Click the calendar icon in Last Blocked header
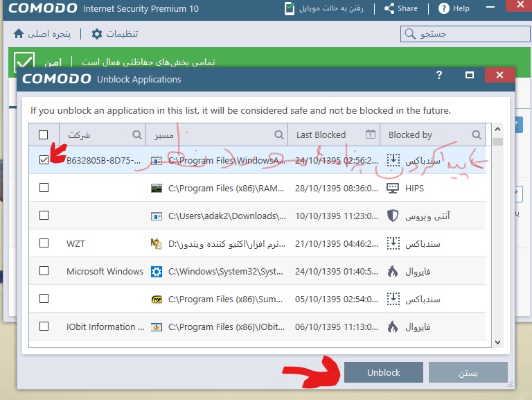This screenshot has height=400, width=532. coord(370,134)
